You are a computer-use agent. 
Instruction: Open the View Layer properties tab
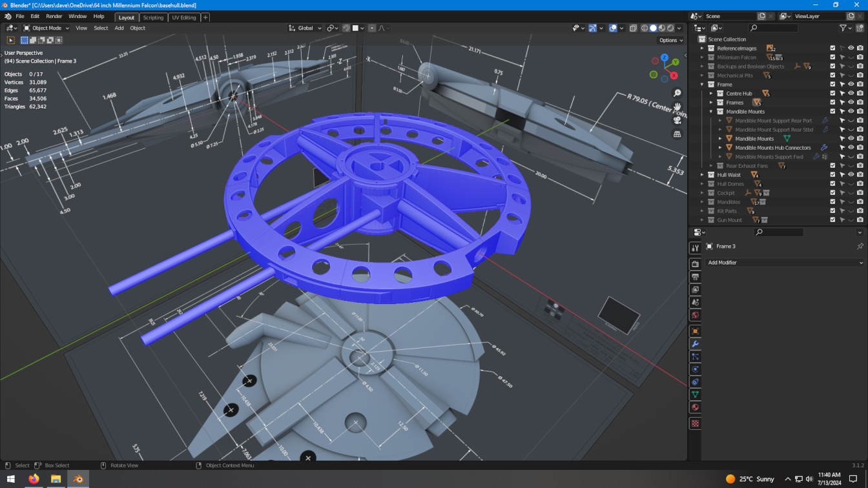(695, 290)
